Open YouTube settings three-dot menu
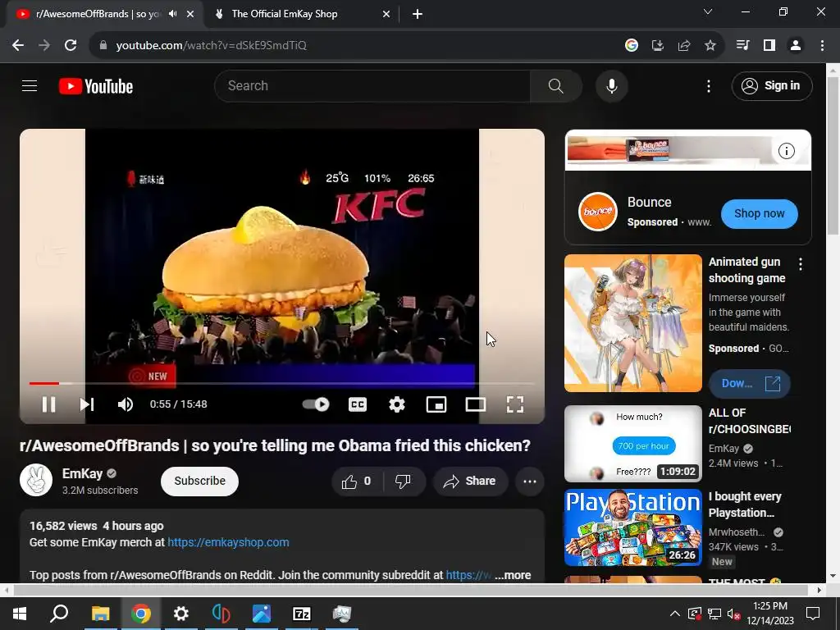Viewport: 840px width, 630px height. [x=708, y=86]
